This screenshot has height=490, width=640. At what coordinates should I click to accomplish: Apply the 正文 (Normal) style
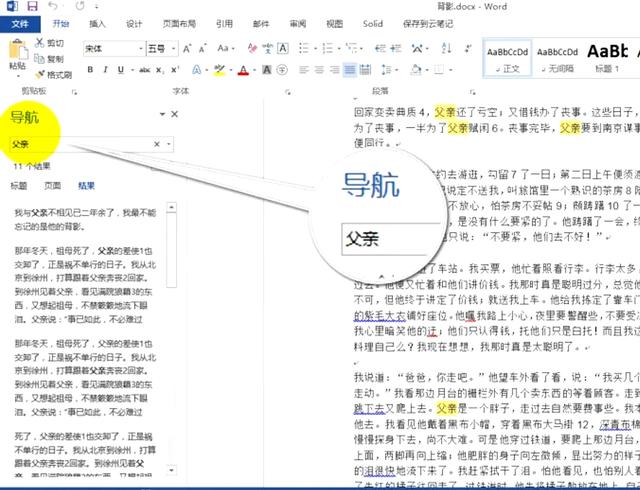click(x=507, y=58)
